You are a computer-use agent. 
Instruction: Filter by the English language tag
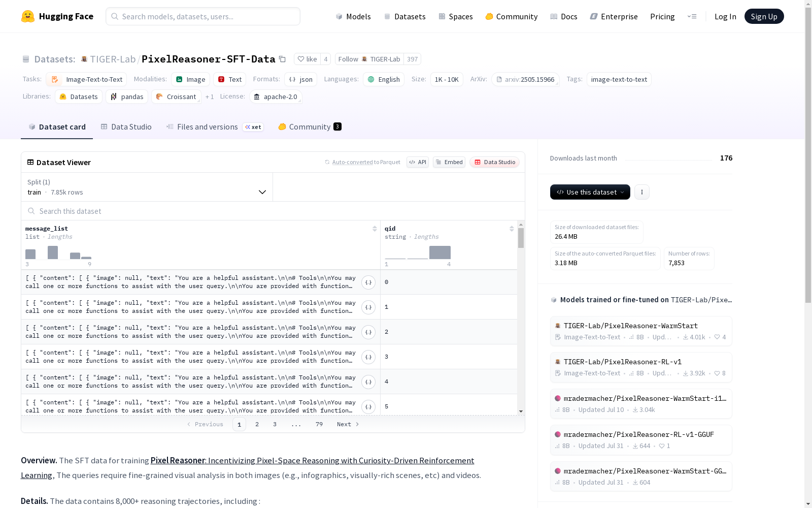click(x=384, y=80)
